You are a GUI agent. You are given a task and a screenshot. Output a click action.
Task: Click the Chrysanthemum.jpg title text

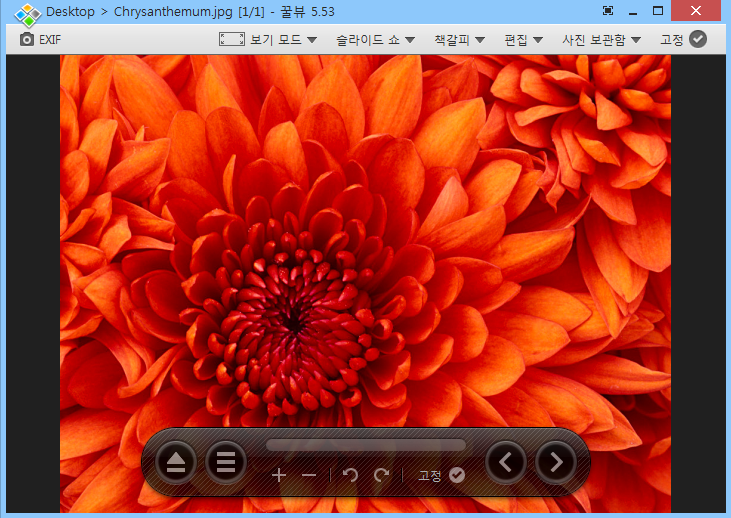(x=173, y=12)
